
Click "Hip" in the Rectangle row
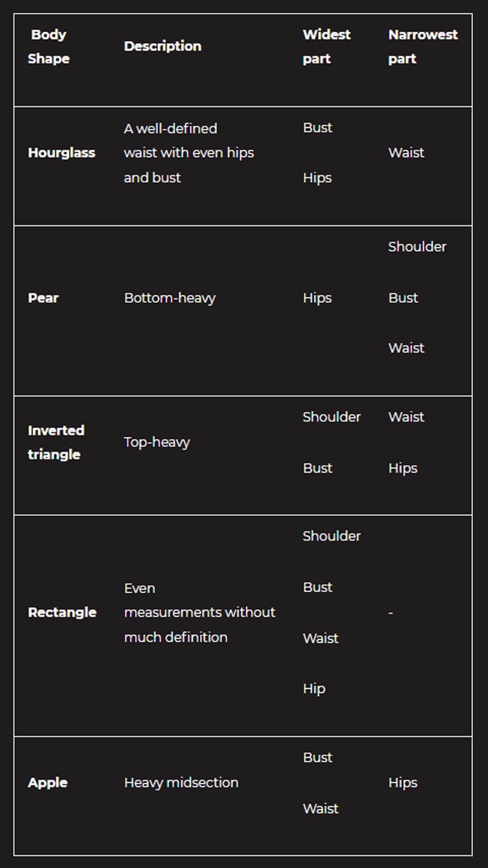click(314, 689)
